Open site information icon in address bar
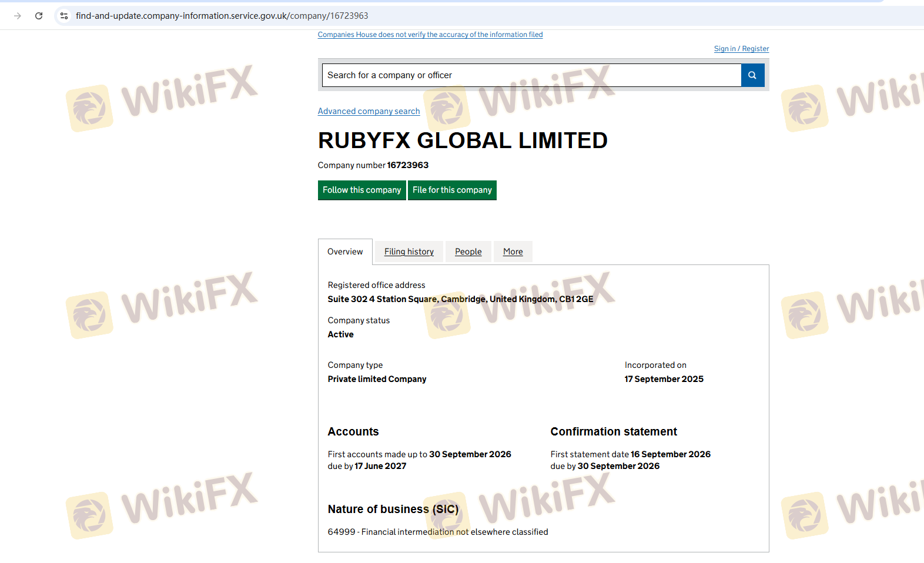 click(x=64, y=16)
